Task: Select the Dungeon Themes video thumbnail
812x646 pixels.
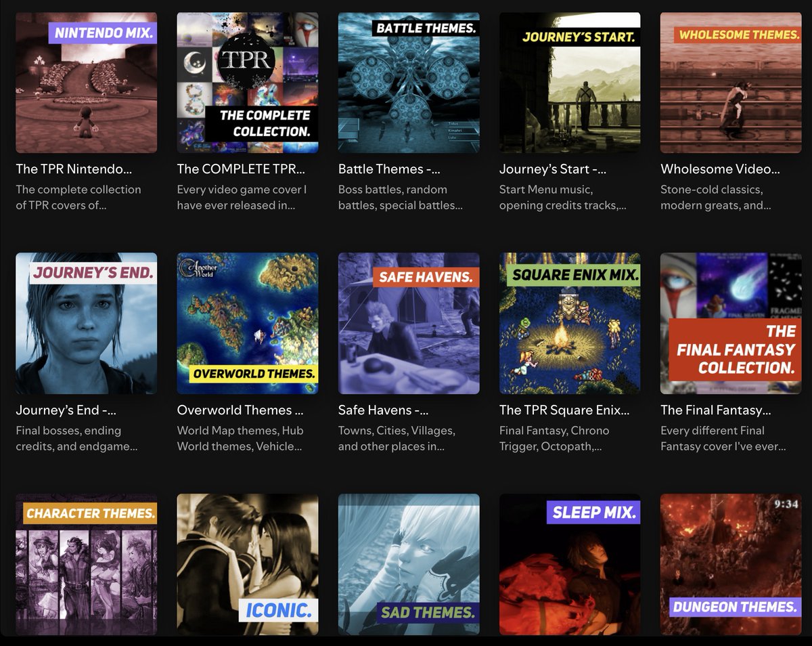Action: (730, 564)
